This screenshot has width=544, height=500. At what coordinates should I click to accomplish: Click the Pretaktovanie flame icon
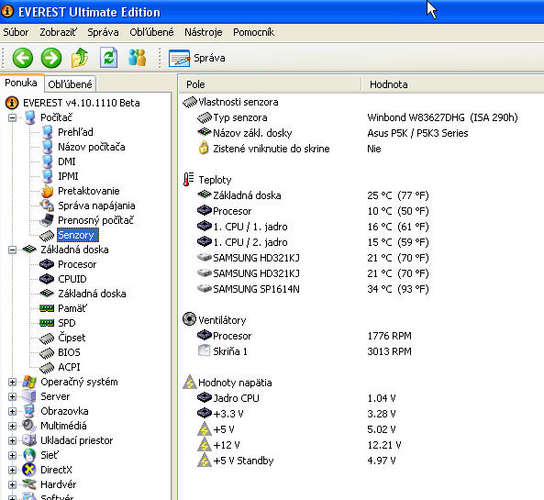[47, 191]
